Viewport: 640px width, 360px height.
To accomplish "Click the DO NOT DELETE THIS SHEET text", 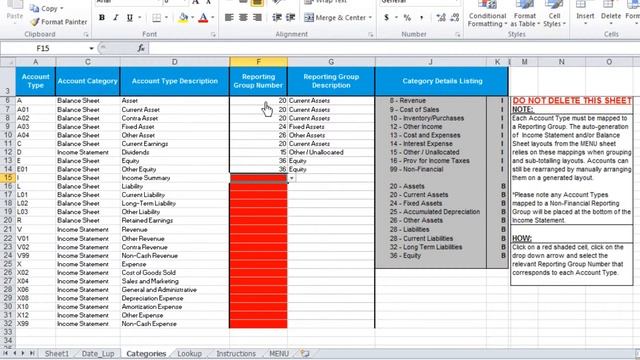I will tap(572, 101).
